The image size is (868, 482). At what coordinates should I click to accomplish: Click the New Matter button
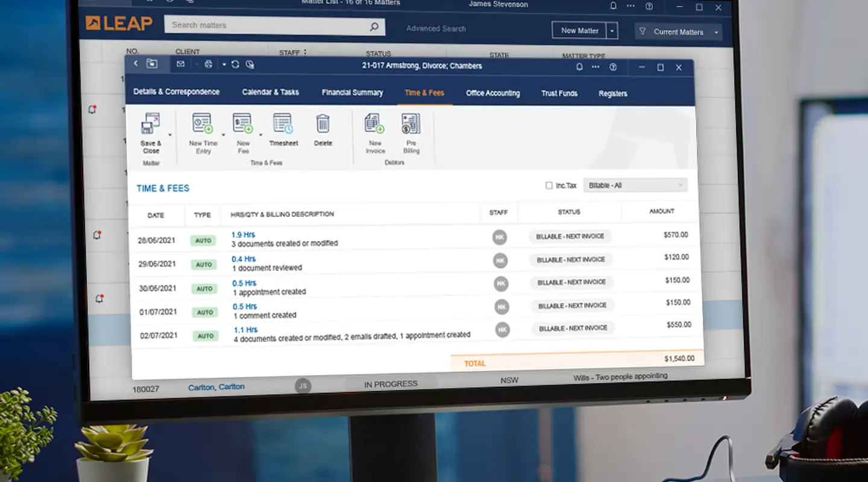tap(579, 31)
